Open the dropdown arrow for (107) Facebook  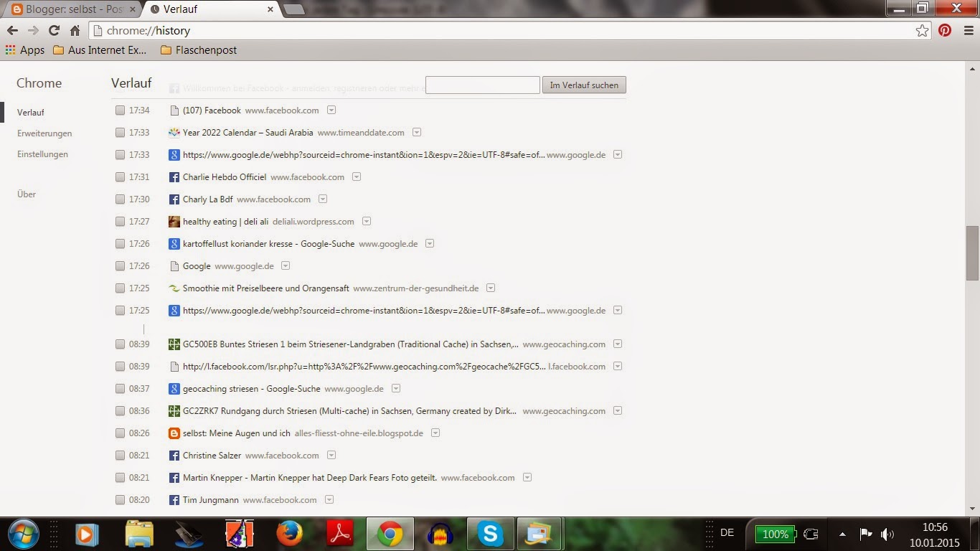click(x=331, y=110)
